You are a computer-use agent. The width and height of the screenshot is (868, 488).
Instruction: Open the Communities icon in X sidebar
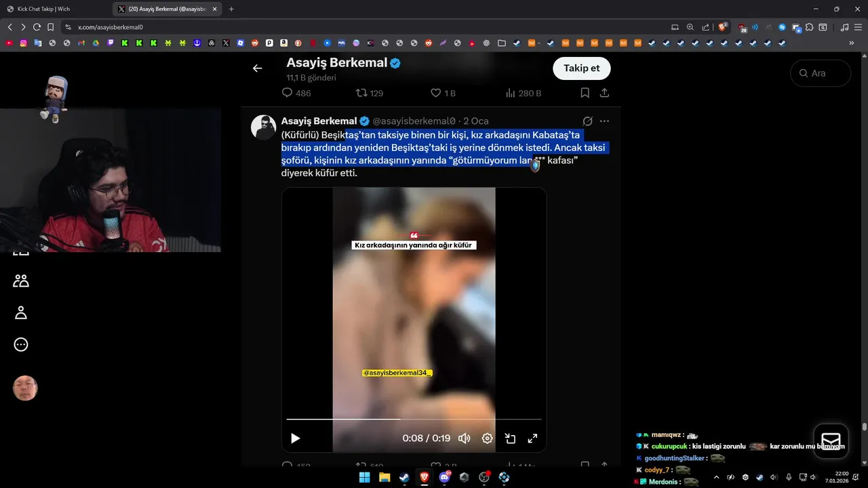tap(21, 281)
